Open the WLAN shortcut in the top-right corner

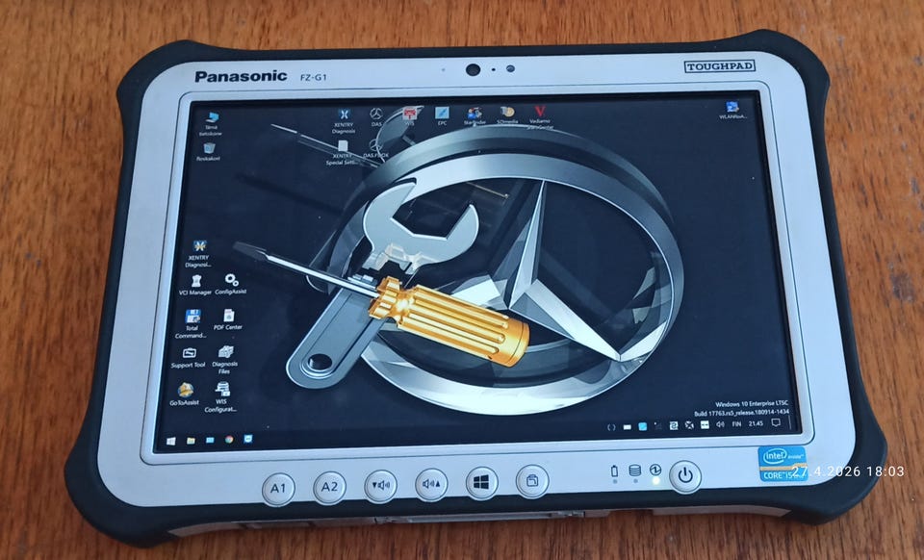click(x=732, y=110)
